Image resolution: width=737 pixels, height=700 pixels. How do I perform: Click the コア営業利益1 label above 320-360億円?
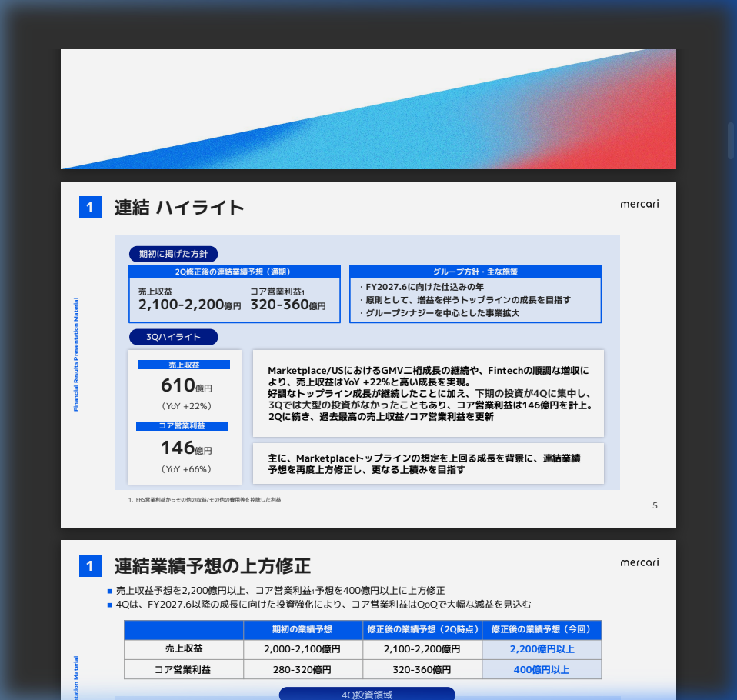point(277,292)
